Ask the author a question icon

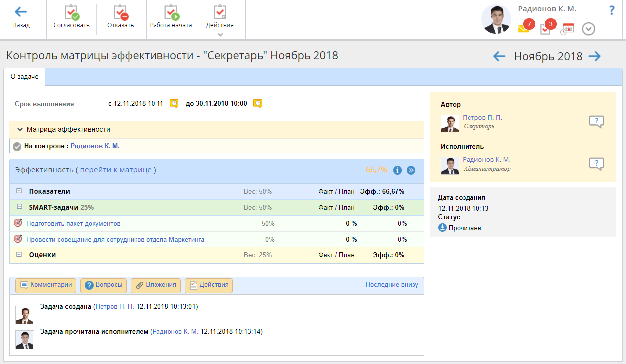596,121
